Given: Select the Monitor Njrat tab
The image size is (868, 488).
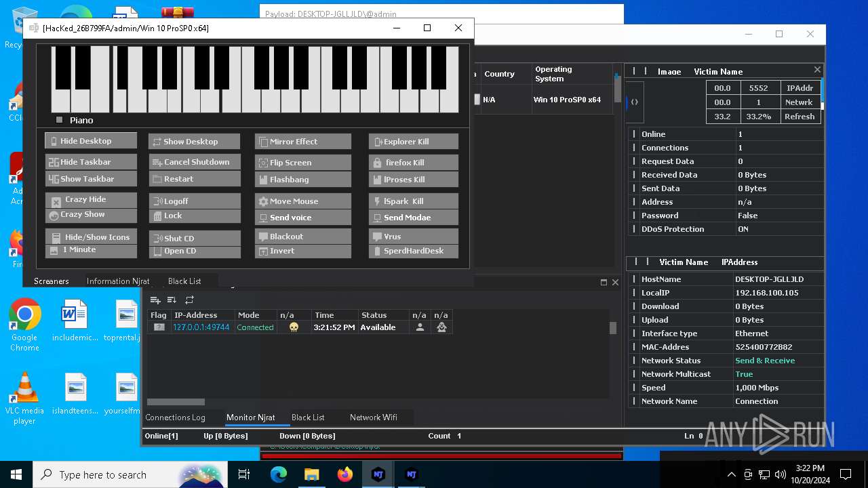Looking at the screenshot, I should click(251, 418).
